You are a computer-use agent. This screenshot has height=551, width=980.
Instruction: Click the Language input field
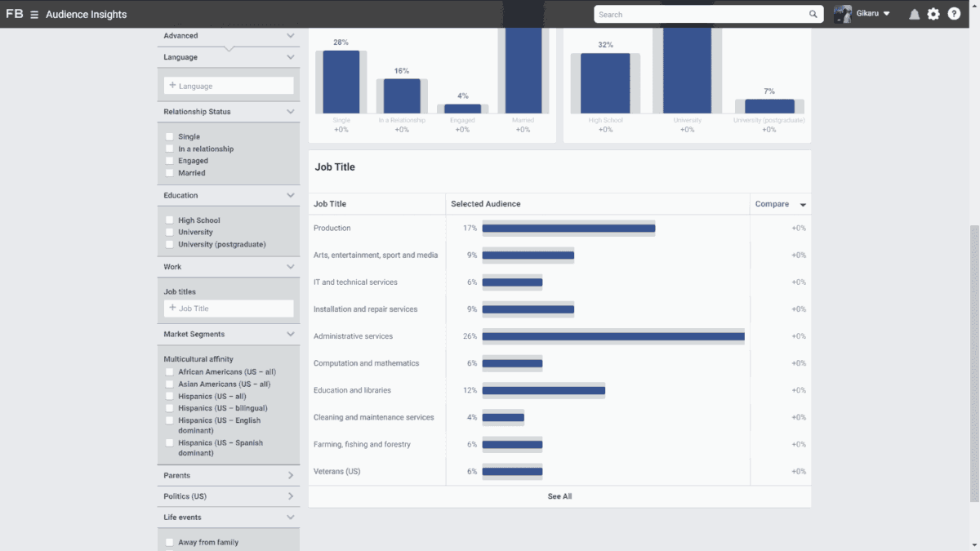point(229,85)
